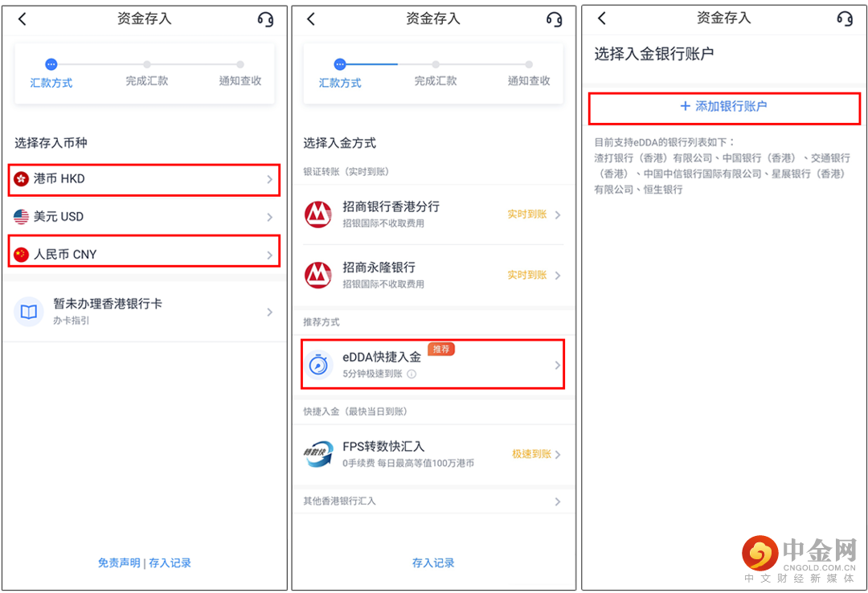Viewport: 868px width, 593px height.
Task: Click the book icon for 办卡指引
Action: [29, 312]
